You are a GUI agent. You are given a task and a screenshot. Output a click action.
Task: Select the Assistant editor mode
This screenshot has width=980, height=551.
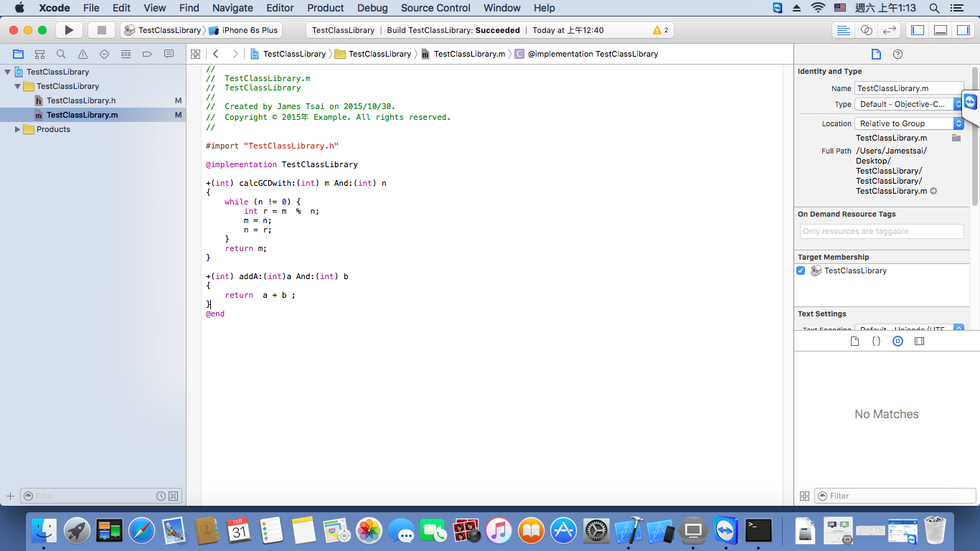(x=867, y=30)
